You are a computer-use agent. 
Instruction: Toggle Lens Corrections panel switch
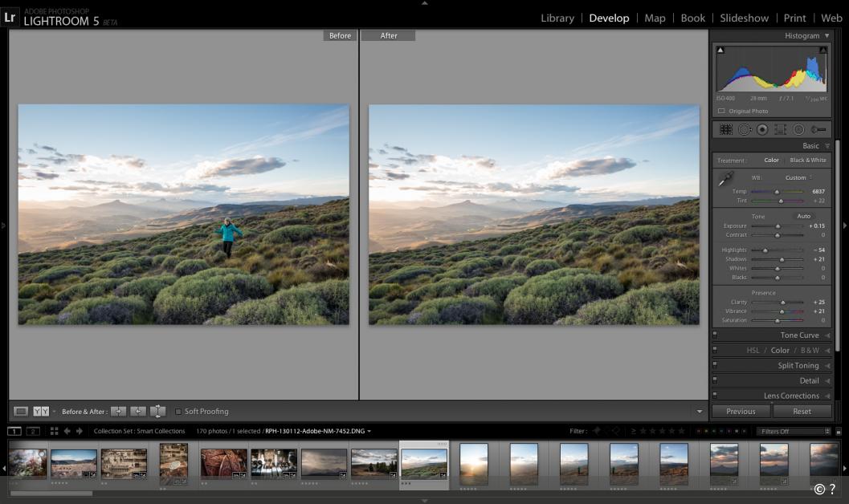715,396
